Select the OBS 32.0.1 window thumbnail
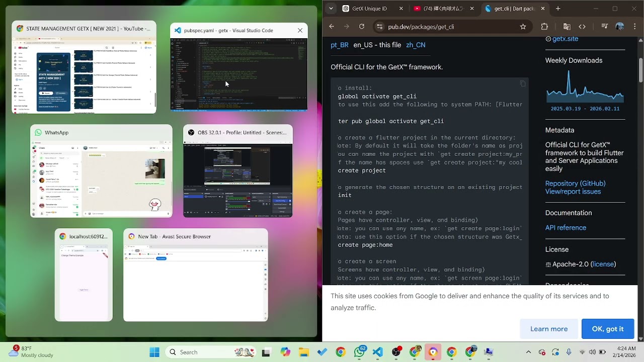 (x=238, y=171)
